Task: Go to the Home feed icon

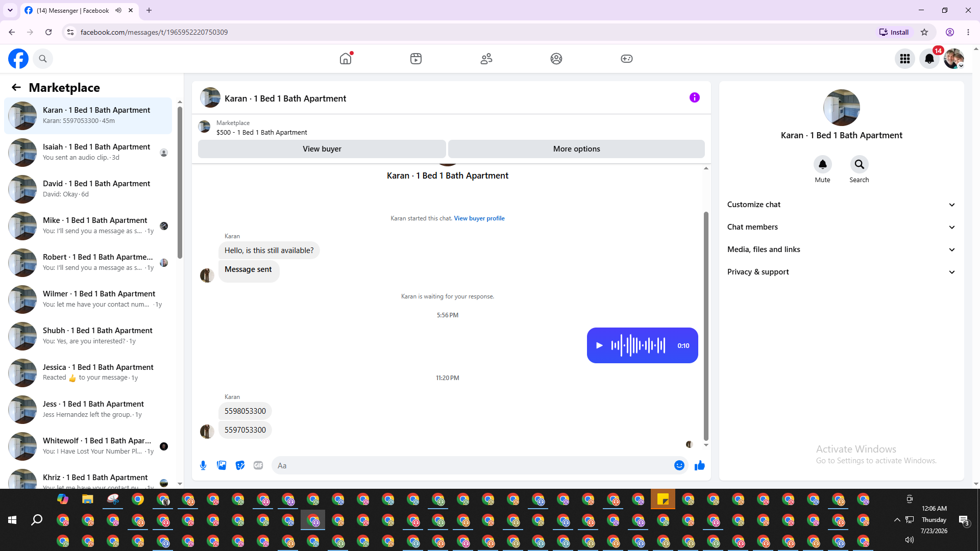Action: 346,59
